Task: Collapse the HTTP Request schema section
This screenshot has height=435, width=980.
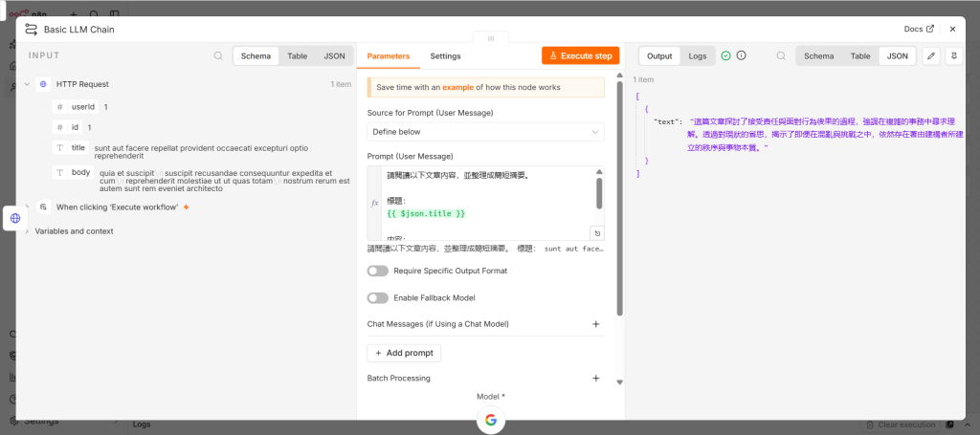Action: pos(27,83)
